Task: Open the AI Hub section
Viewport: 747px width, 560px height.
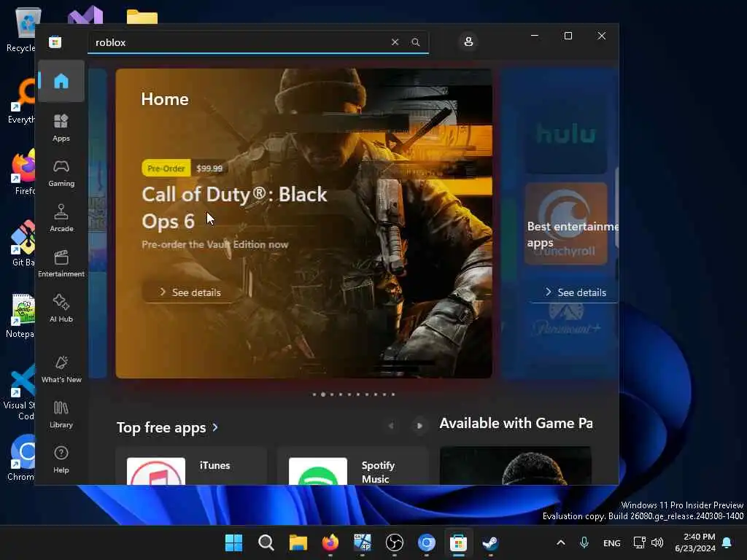Action: point(61,309)
